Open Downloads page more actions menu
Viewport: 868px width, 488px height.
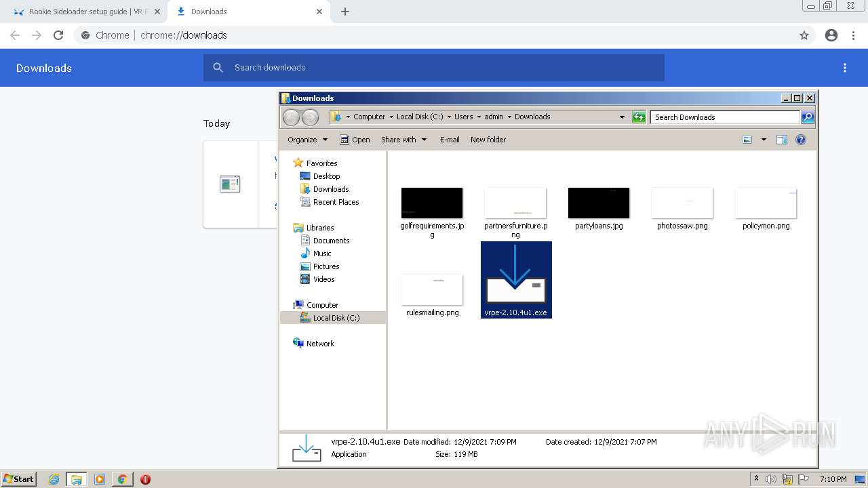845,68
